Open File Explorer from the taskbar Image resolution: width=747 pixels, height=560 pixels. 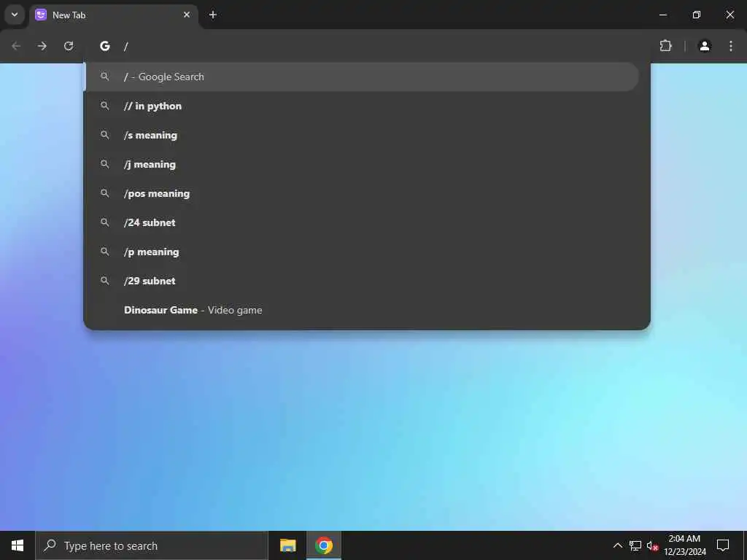pyautogui.click(x=287, y=545)
